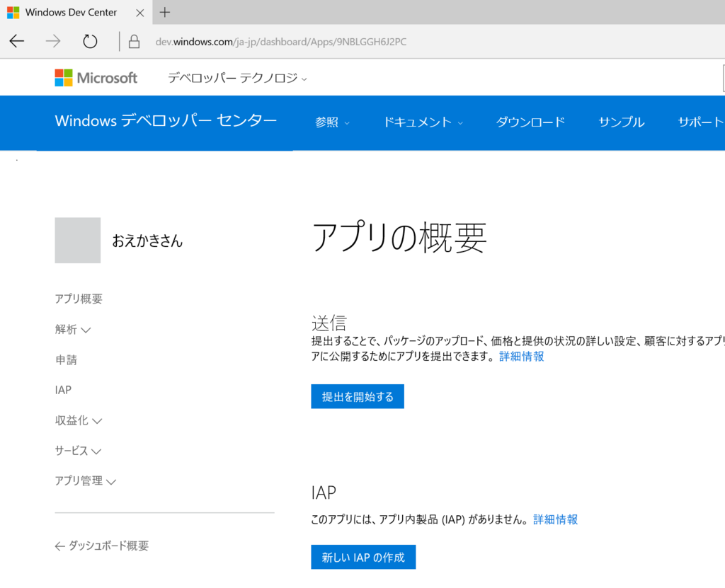Click 提出を開始する button

click(x=358, y=397)
